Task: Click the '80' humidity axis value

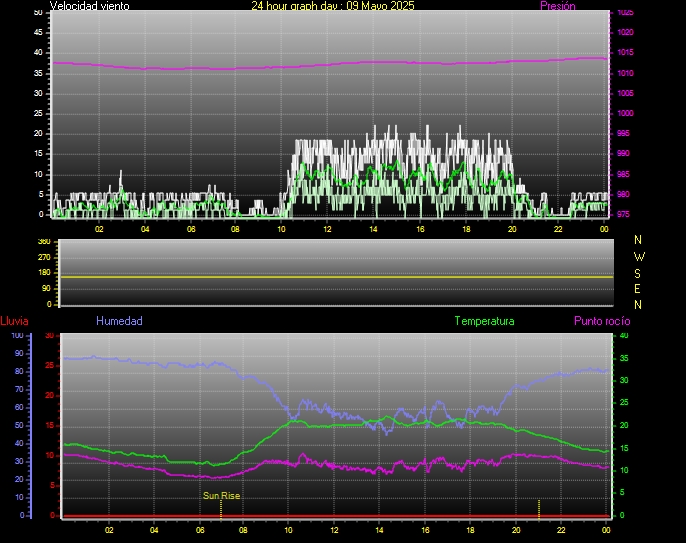Action: pyautogui.click(x=19, y=371)
